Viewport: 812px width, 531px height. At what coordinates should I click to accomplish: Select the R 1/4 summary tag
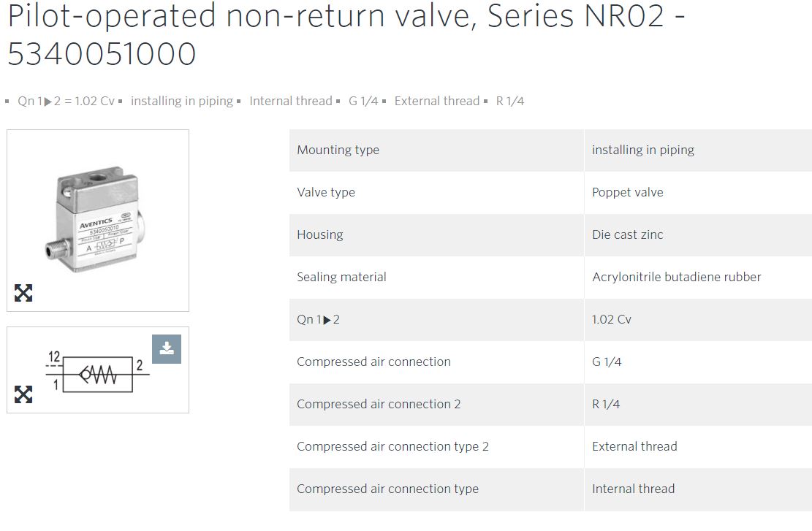point(510,101)
